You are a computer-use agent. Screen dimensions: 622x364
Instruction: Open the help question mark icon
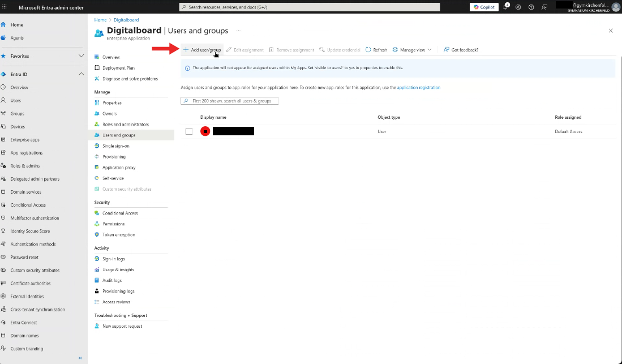coord(531,7)
